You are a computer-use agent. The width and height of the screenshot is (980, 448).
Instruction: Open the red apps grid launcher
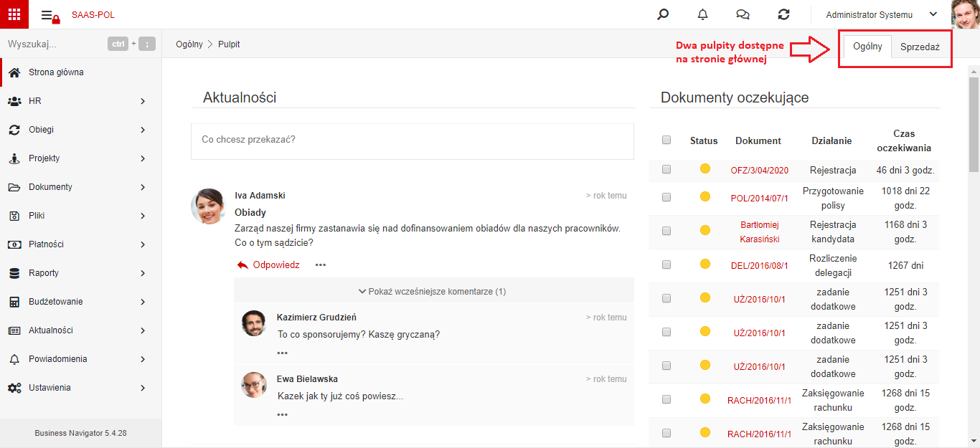point(14,14)
